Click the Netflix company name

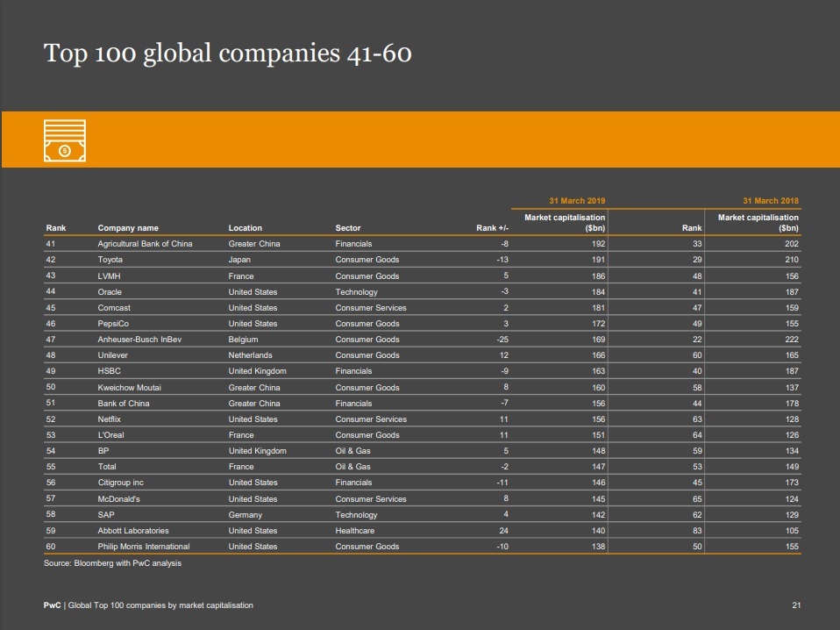[x=110, y=419]
